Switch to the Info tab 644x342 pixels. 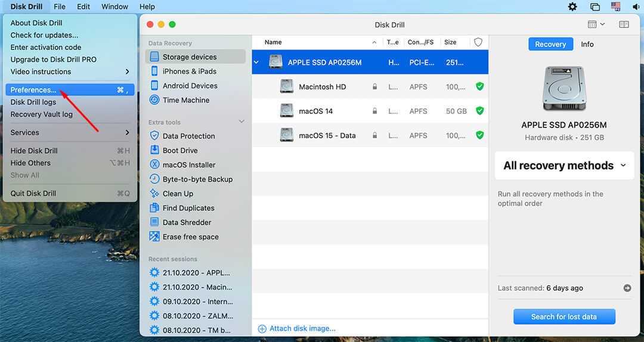click(587, 44)
